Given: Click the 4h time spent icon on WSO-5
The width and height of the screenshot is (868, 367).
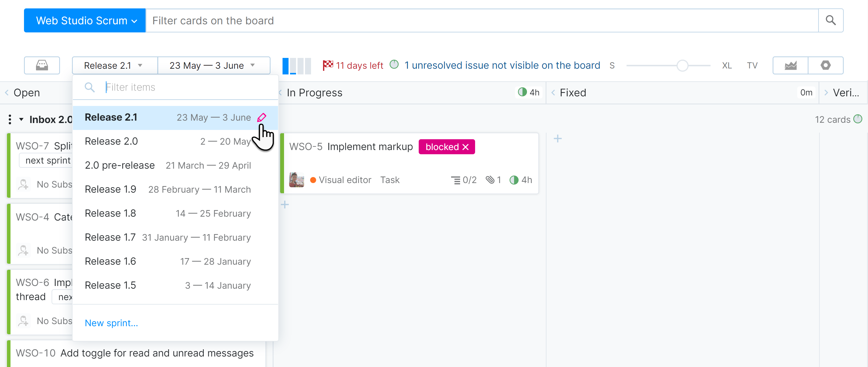Looking at the screenshot, I should pyautogui.click(x=513, y=180).
